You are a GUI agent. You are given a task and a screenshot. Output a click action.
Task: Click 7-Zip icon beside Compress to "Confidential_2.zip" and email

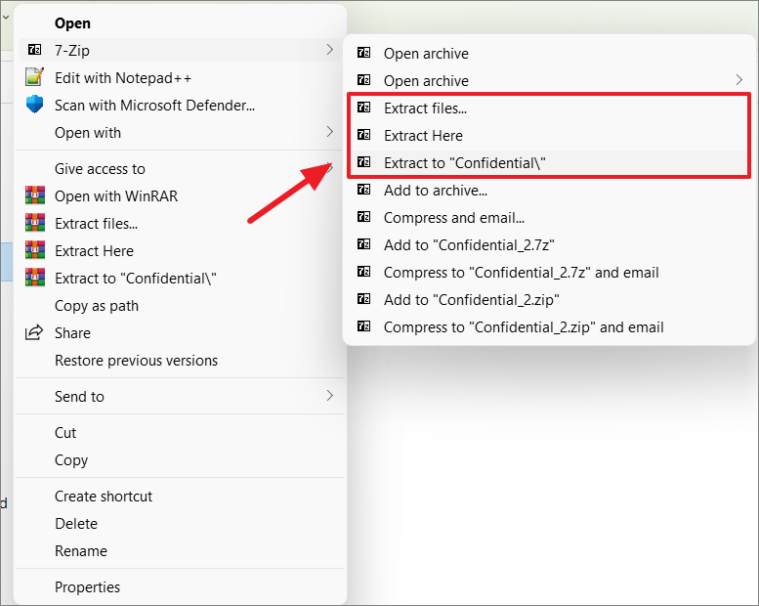click(x=364, y=327)
